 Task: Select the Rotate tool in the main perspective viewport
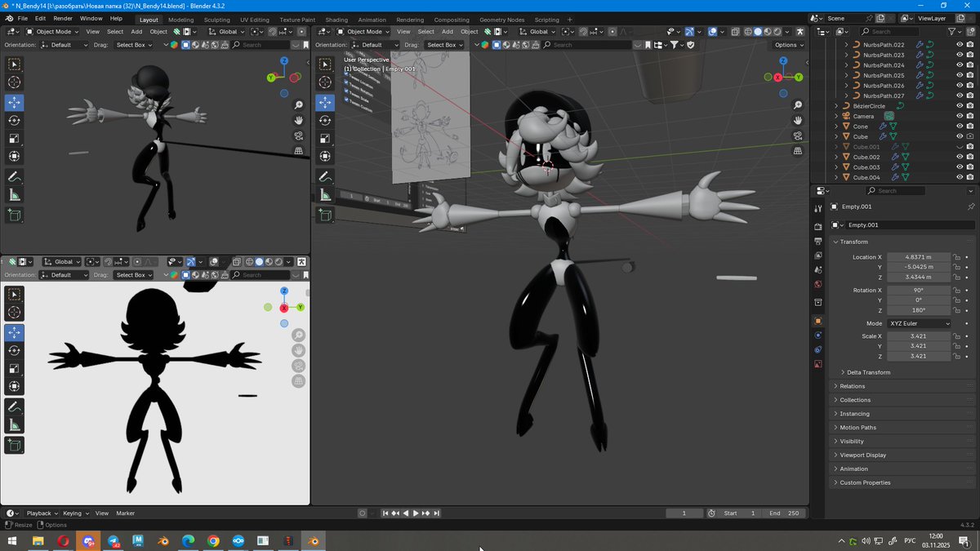pyautogui.click(x=325, y=120)
